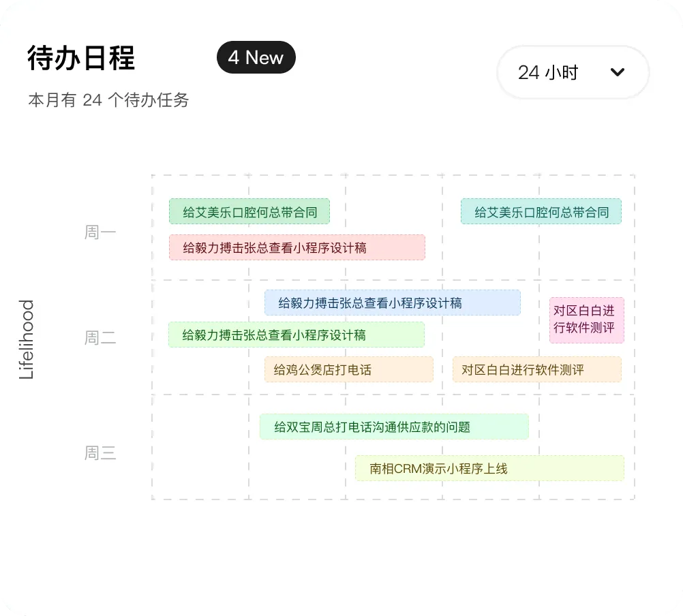Screen dimensions: 683x616
Task: Select the task 南相CRM演示小程序上线
Action: point(489,469)
